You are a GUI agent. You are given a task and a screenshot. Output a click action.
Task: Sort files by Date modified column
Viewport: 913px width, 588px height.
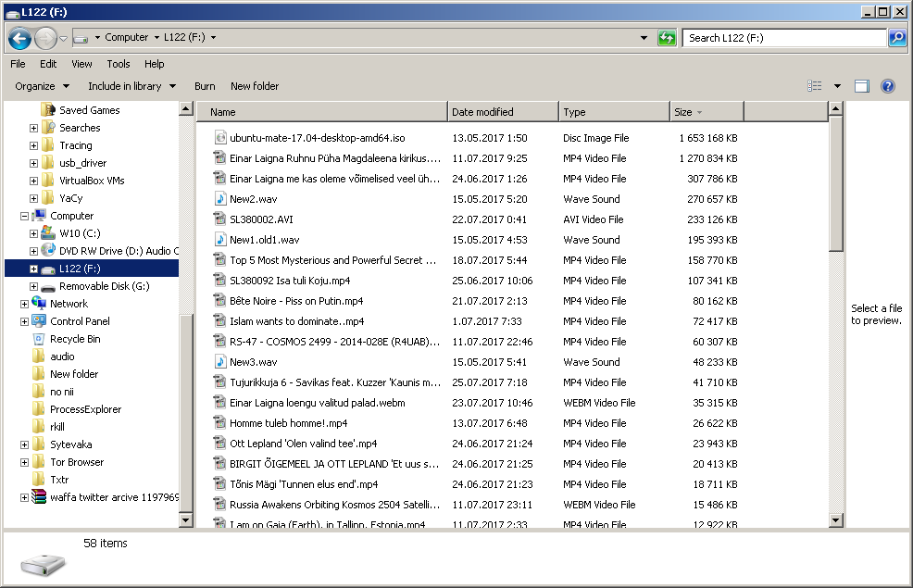point(502,112)
